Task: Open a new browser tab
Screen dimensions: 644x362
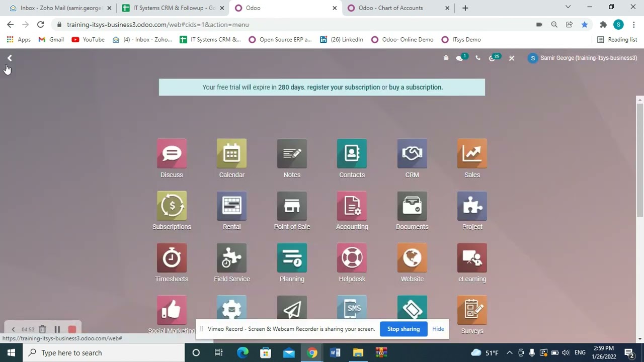Action: (465, 8)
